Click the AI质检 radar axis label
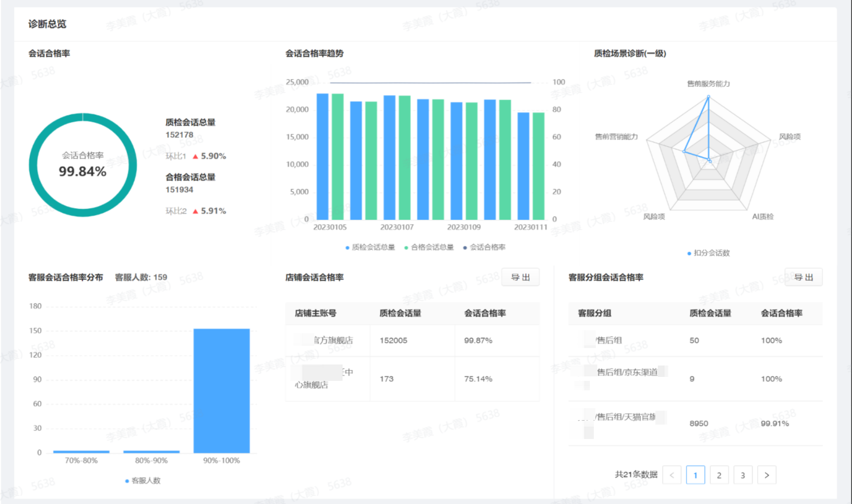Screen dimensions: 852x504 (763, 216)
